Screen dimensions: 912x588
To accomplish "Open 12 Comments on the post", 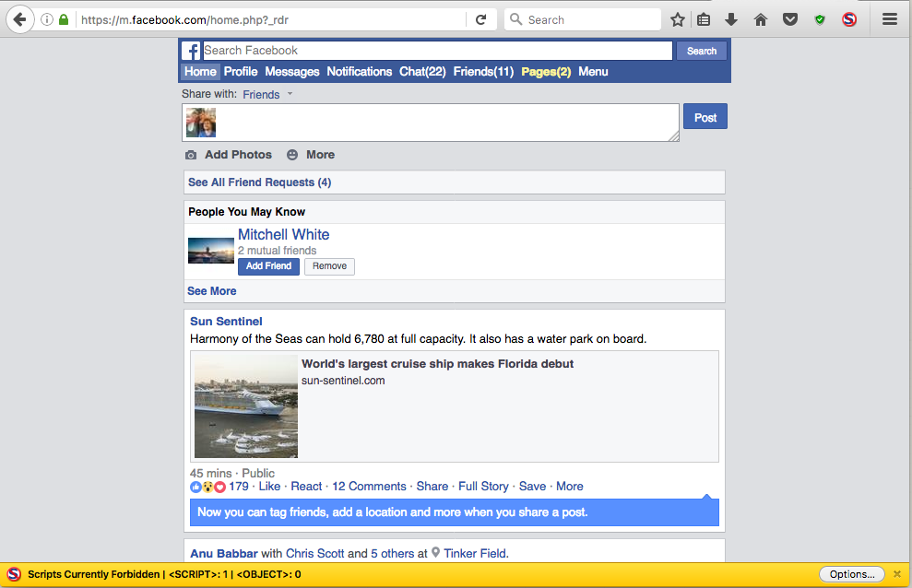I will (x=369, y=487).
